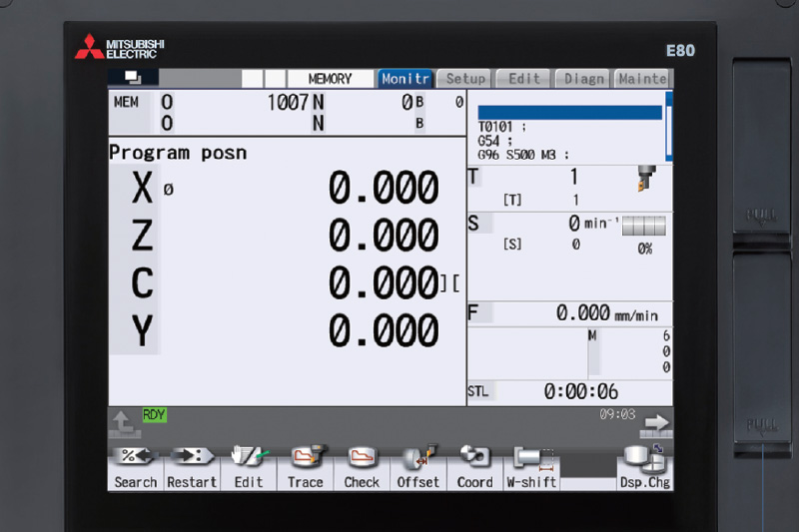
Task: Return to the upper menu with the up arrow
Action: [124, 424]
